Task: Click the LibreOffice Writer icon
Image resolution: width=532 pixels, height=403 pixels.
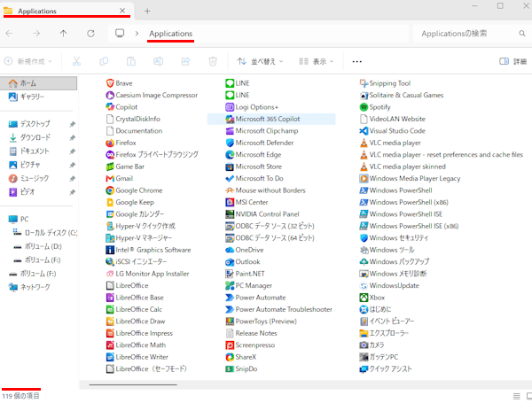Action: (x=110, y=357)
